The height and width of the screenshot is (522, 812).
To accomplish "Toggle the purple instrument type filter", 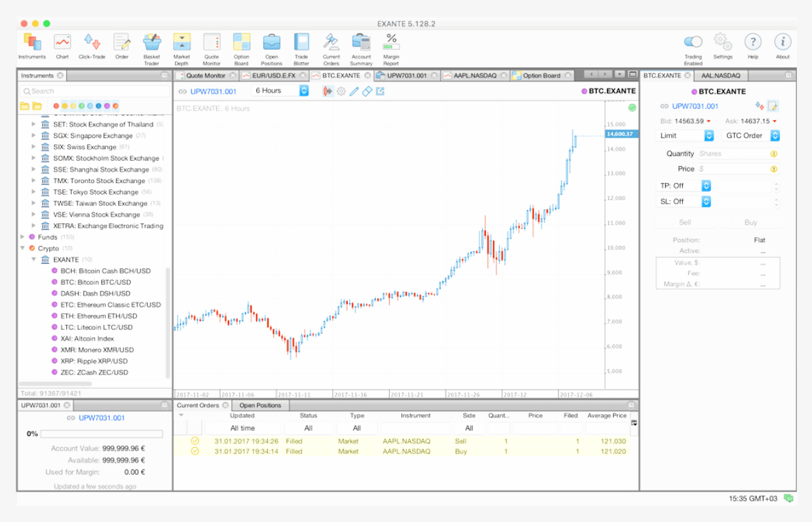I will pyautogui.click(x=107, y=106).
